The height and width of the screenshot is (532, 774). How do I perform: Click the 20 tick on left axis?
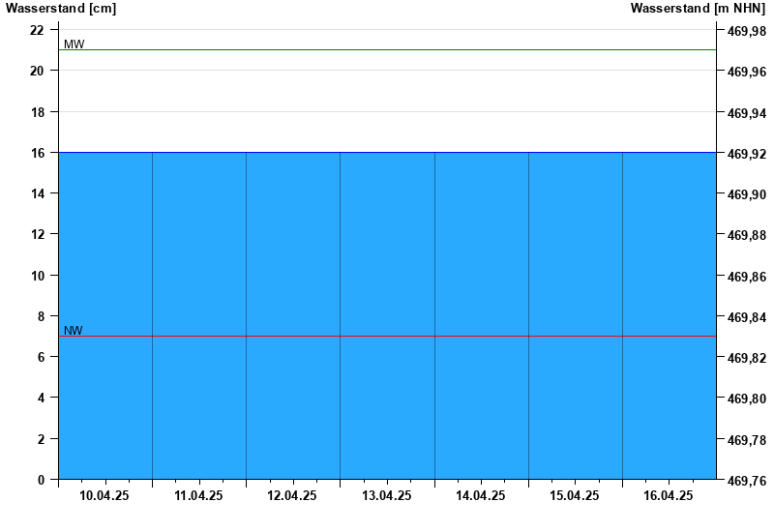click(x=38, y=71)
